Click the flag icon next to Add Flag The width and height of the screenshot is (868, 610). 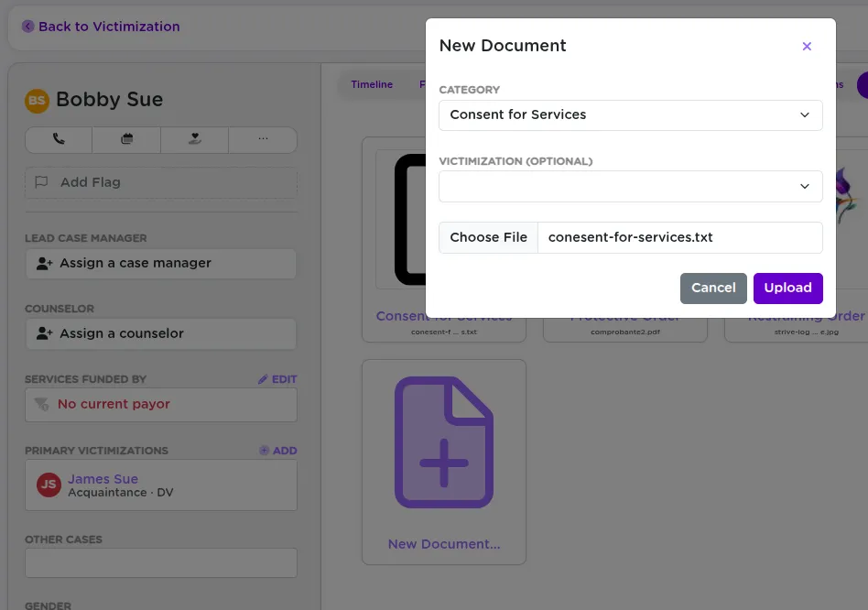click(40, 182)
